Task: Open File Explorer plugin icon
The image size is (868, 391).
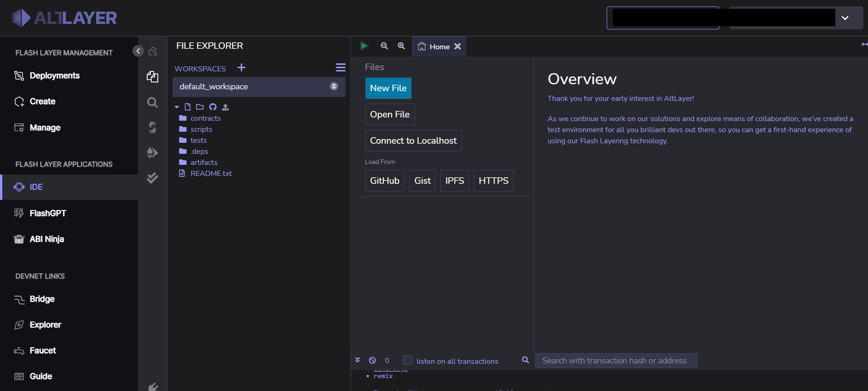Action: click(152, 76)
